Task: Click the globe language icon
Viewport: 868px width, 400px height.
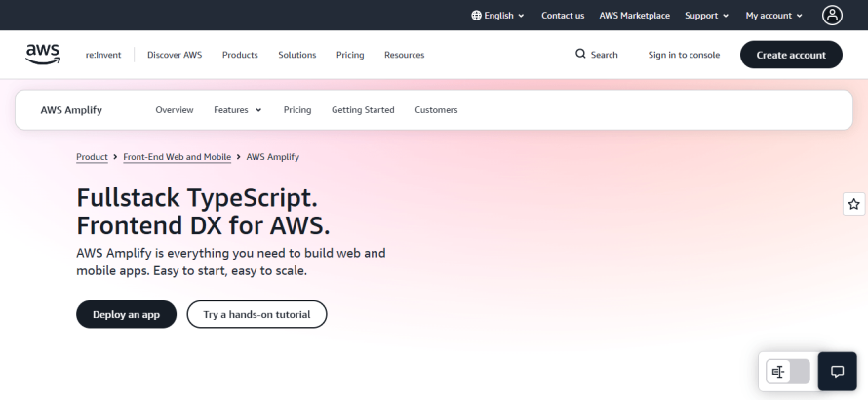Action: [476, 16]
